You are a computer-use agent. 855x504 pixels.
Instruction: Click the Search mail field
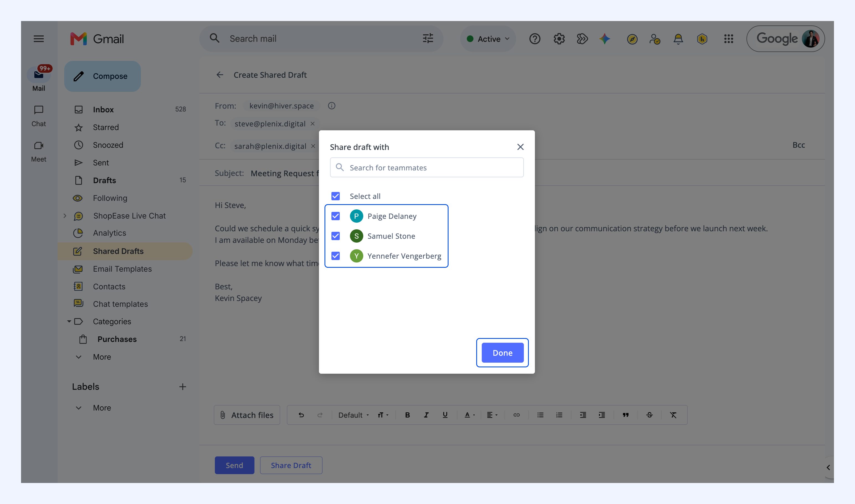321,39
